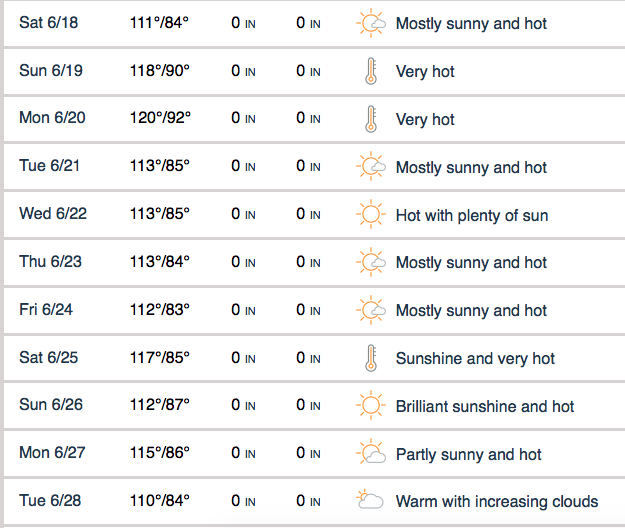Click the cloud icon for Tue 6/28

[x=371, y=501]
